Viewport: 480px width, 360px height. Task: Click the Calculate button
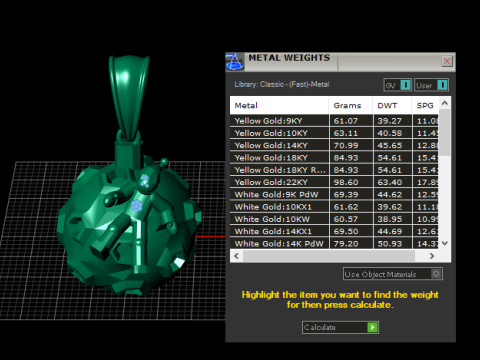coord(340,327)
